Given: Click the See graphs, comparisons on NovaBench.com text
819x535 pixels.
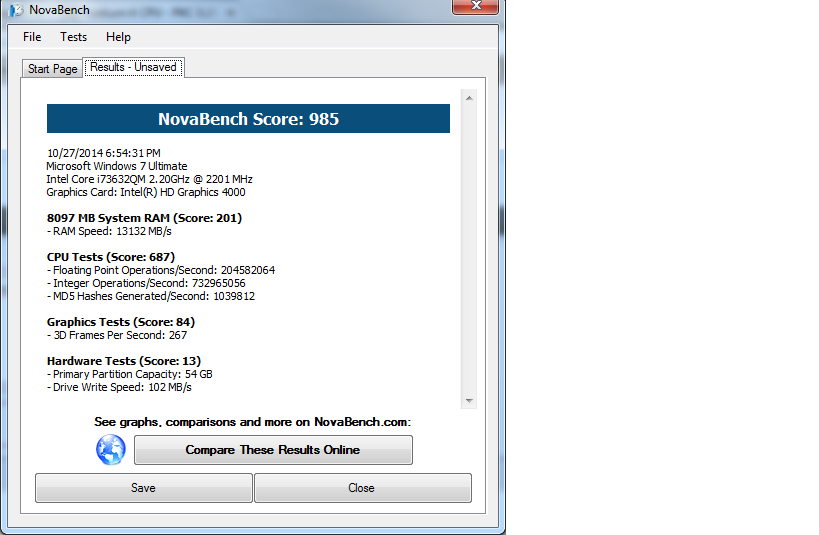Looking at the screenshot, I should (x=252, y=422).
